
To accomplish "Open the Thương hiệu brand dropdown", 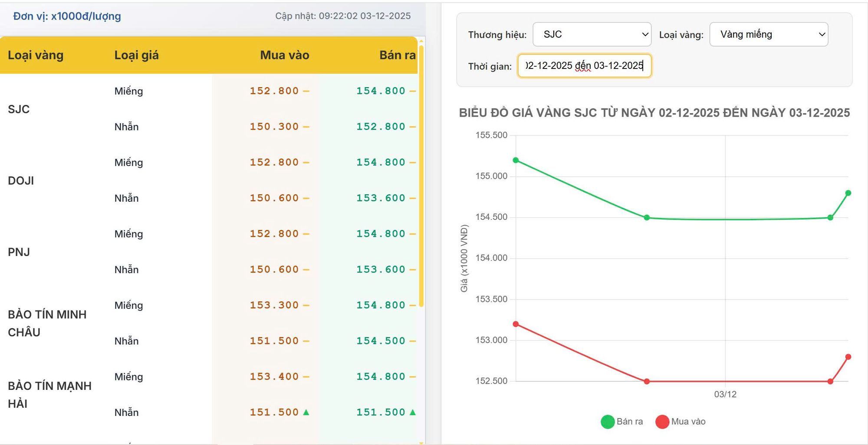I will point(592,34).
